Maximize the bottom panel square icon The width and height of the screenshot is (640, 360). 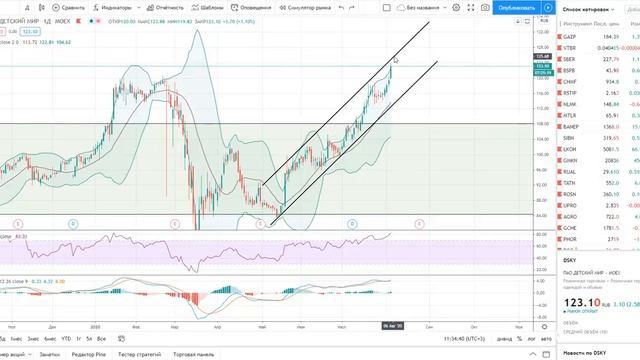[546, 354]
